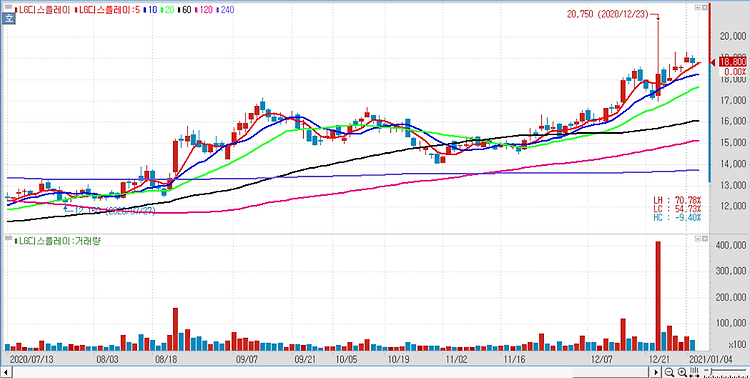
Task: Click the 09/21 date axis label
Action: point(306,359)
